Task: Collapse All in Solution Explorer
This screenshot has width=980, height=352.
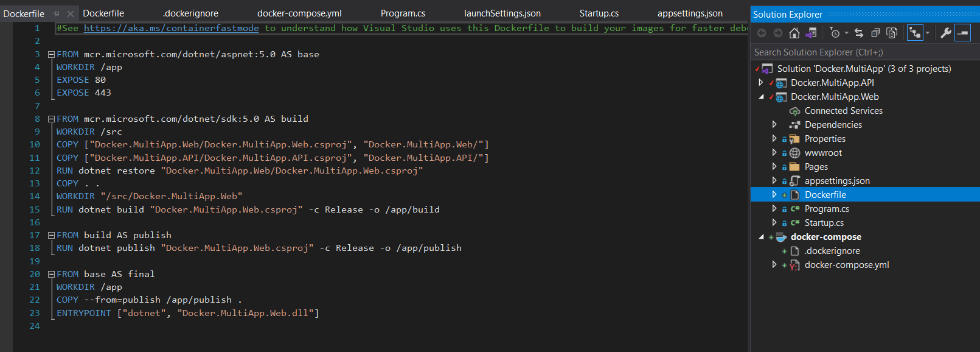Action: pyautogui.click(x=875, y=33)
